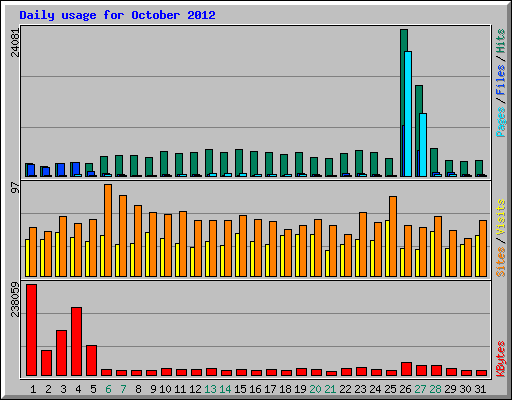Viewport: 512px width, 400px height.
Task: Select the red KBytes bar for day 26
Action: coord(406,369)
